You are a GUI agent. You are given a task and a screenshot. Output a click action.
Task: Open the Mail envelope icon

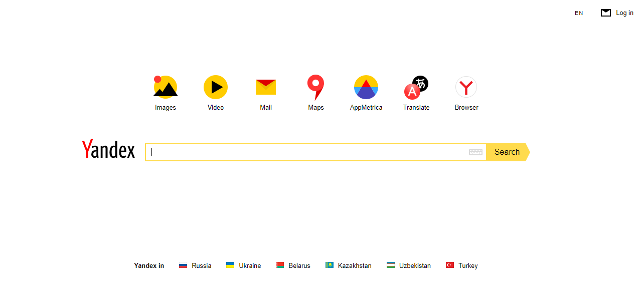coord(266,87)
